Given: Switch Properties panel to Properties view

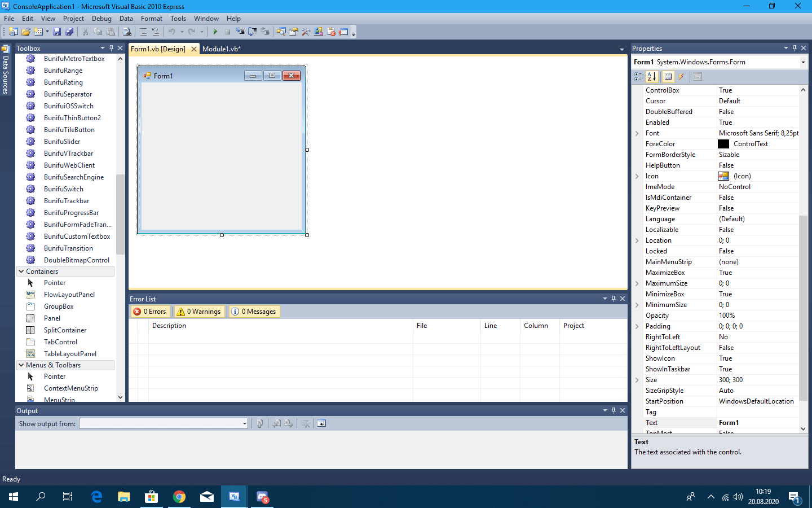Looking at the screenshot, I should (x=668, y=77).
